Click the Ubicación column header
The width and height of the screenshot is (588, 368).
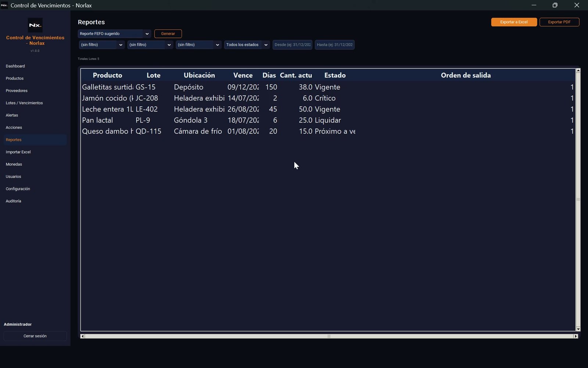tap(199, 75)
